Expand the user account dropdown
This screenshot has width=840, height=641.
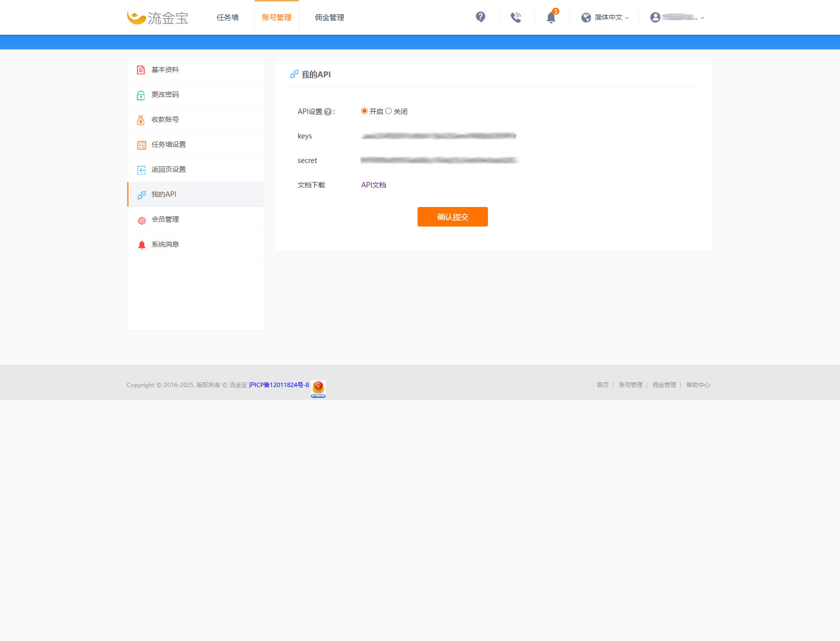pos(677,18)
